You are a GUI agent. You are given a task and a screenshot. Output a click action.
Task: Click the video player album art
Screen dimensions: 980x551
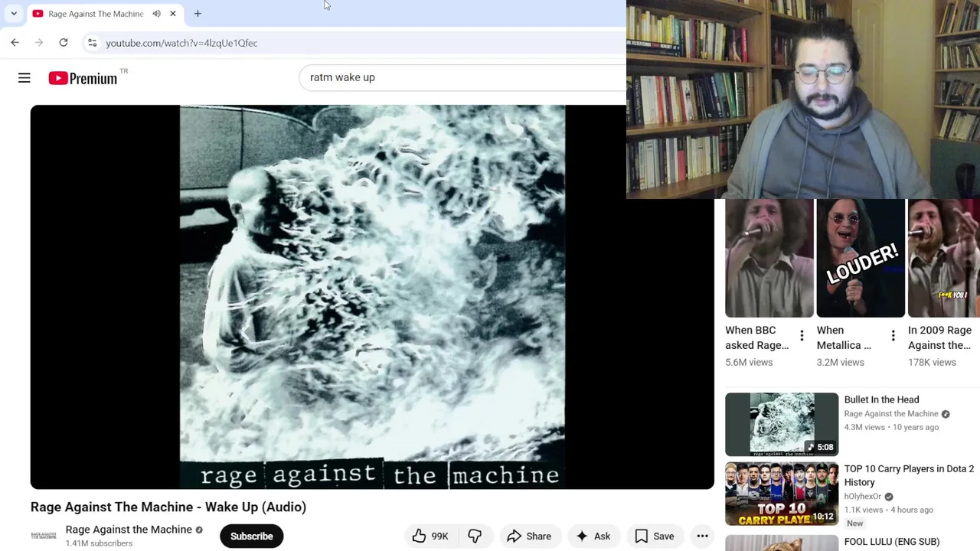(372, 297)
